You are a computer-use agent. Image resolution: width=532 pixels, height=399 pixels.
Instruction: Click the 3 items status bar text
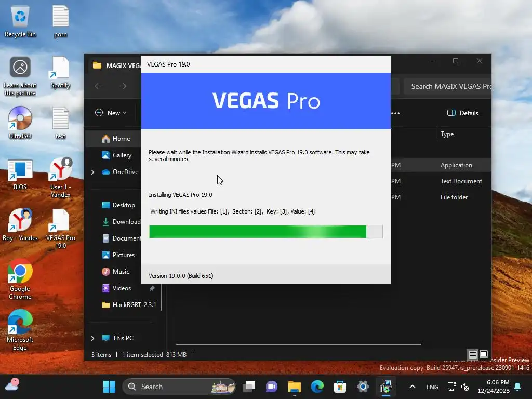click(x=101, y=354)
